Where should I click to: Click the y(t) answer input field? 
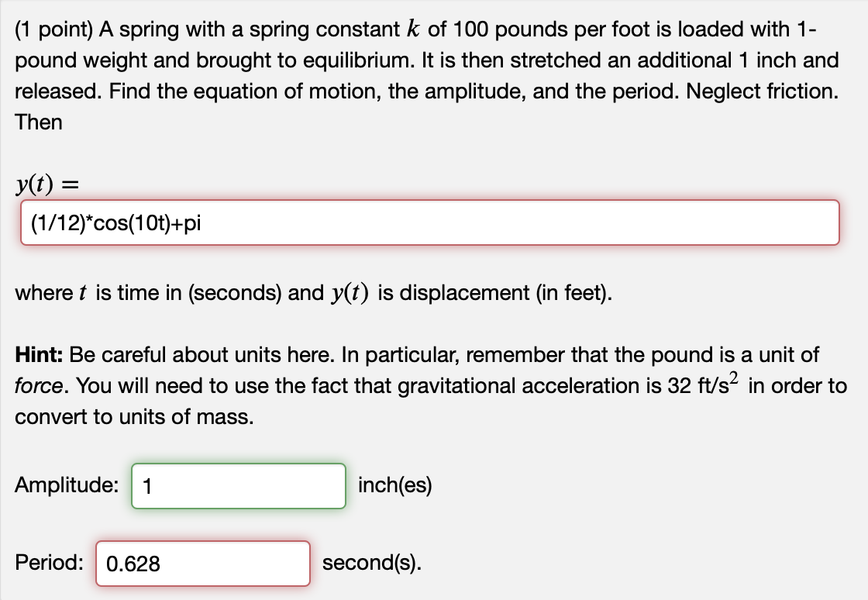(x=429, y=222)
